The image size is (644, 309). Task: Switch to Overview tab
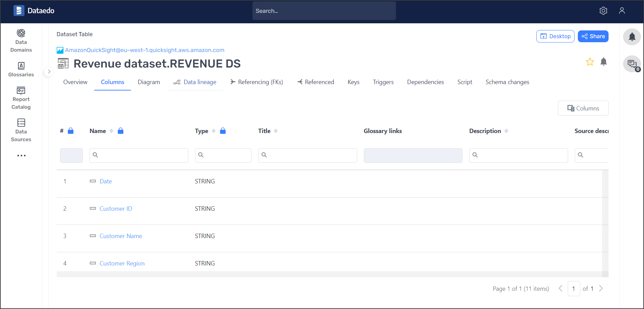tap(75, 82)
